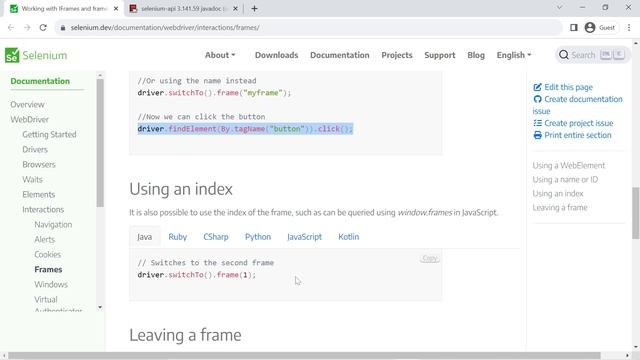The width and height of the screenshot is (640, 360).
Task: Jump to 'Using a name or ID' section
Action: click(x=565, y=180)
